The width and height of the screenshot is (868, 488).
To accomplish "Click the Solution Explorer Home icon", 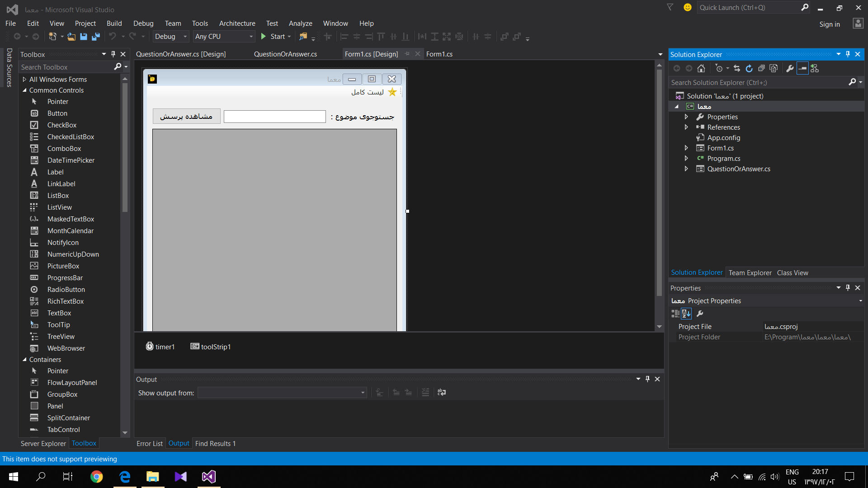I will 701,68.
